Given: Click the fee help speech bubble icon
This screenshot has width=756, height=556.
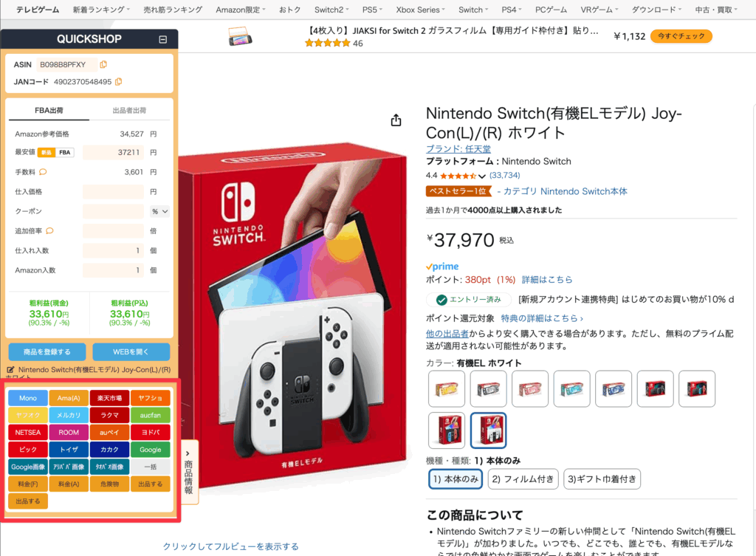Looking at the screenshot, I should coord(43,171).
